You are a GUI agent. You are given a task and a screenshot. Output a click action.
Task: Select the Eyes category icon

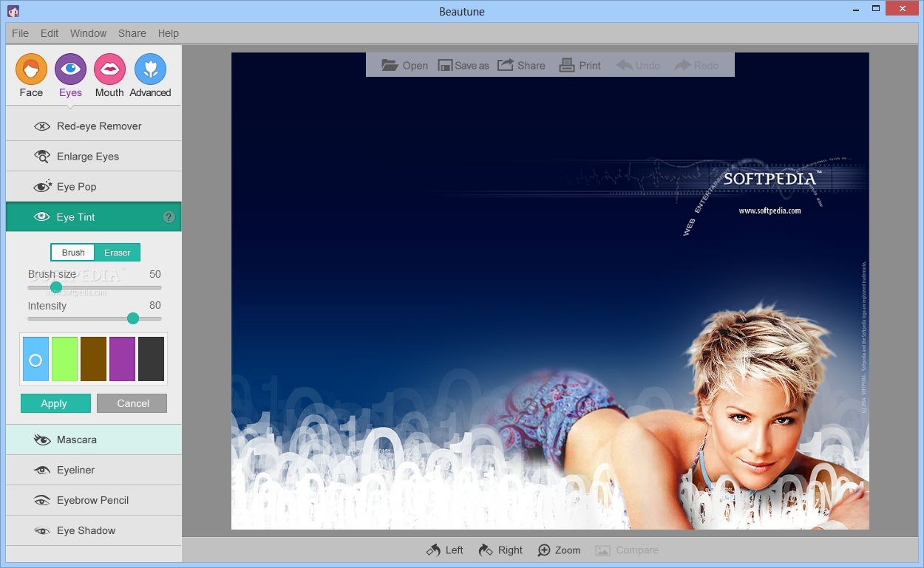tap(70, 69)
